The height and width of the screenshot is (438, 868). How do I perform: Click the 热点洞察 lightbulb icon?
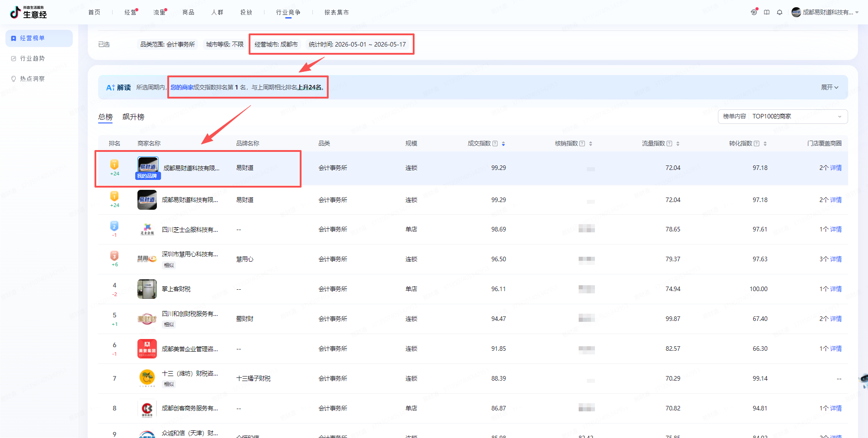(x=14, y=79)
